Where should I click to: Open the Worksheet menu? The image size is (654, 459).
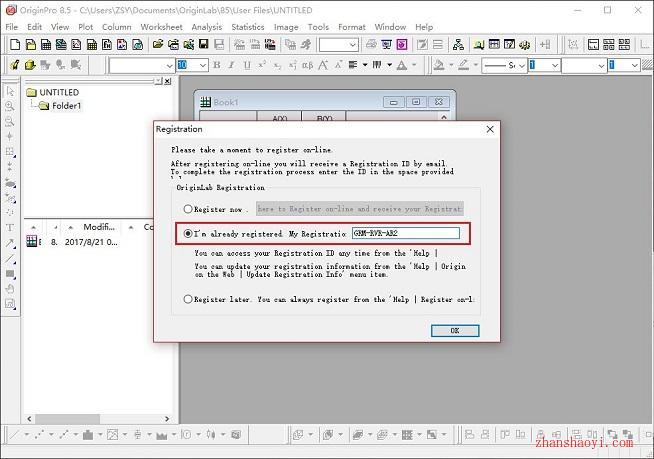point(161,27)
